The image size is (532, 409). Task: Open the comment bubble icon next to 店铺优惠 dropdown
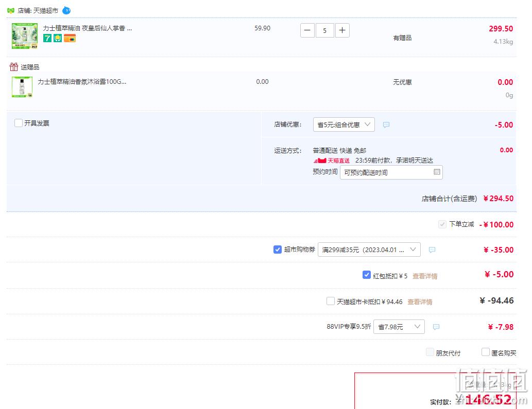[x=386, y=125]
